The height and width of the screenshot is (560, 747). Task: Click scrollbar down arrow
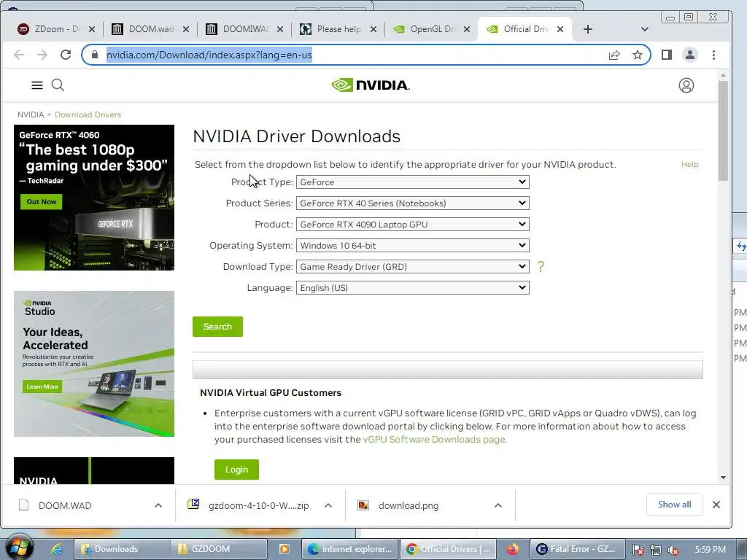pyautogui.click(x=723, y=478)
